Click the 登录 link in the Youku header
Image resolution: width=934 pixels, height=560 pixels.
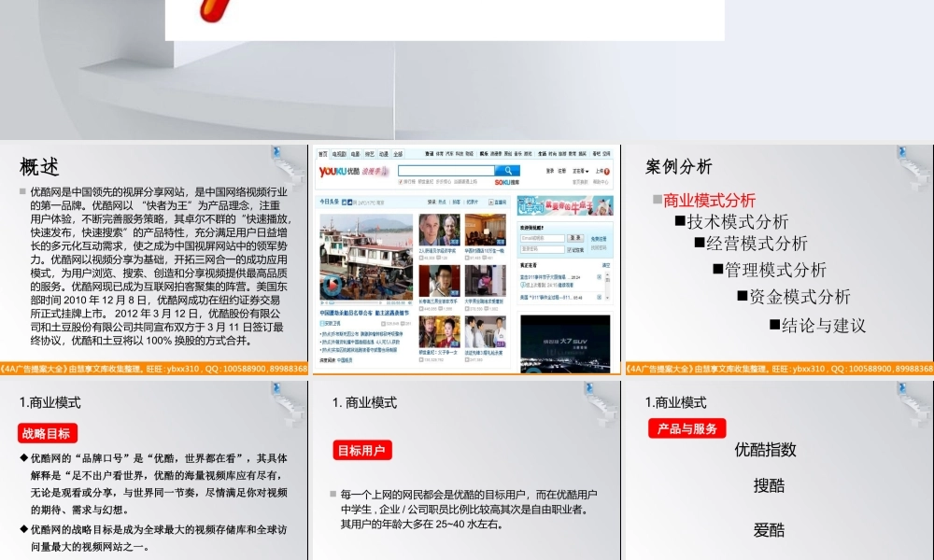pos(550,172)
